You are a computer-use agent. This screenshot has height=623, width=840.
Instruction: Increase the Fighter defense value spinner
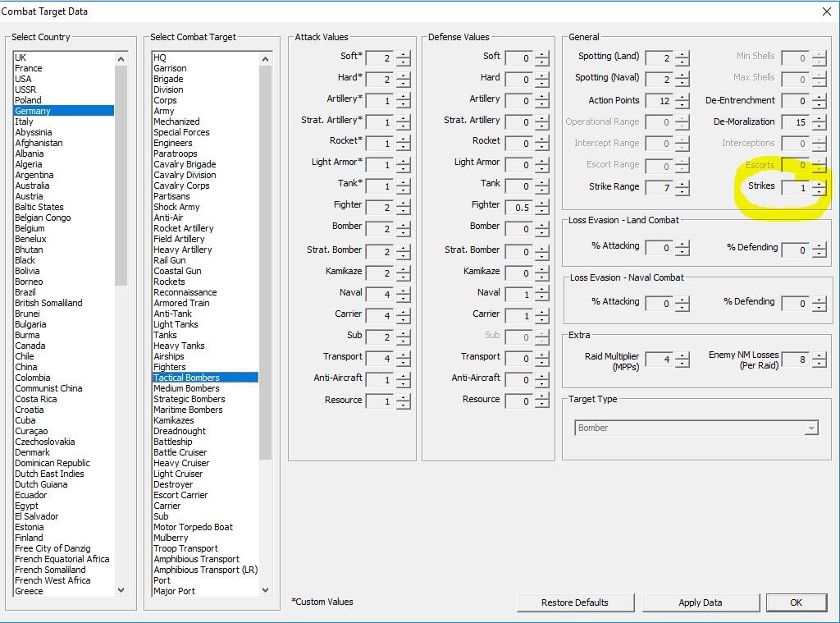coord(542,204)
